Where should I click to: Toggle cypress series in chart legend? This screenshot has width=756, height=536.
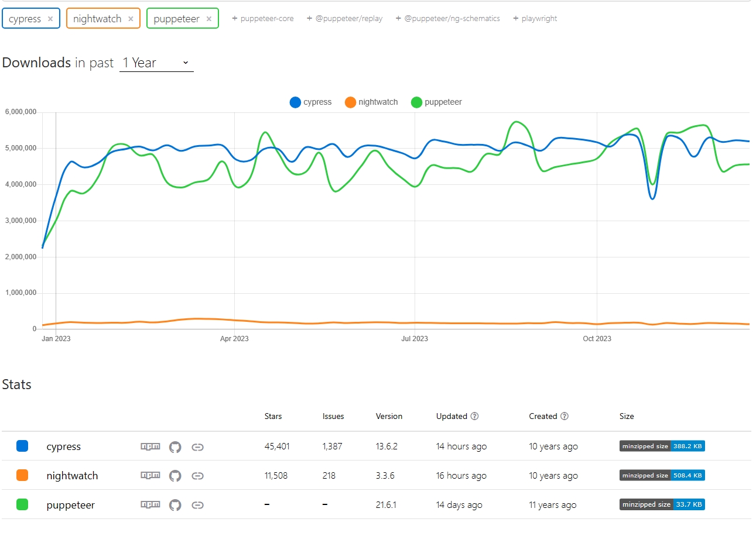tap(310, 102)
